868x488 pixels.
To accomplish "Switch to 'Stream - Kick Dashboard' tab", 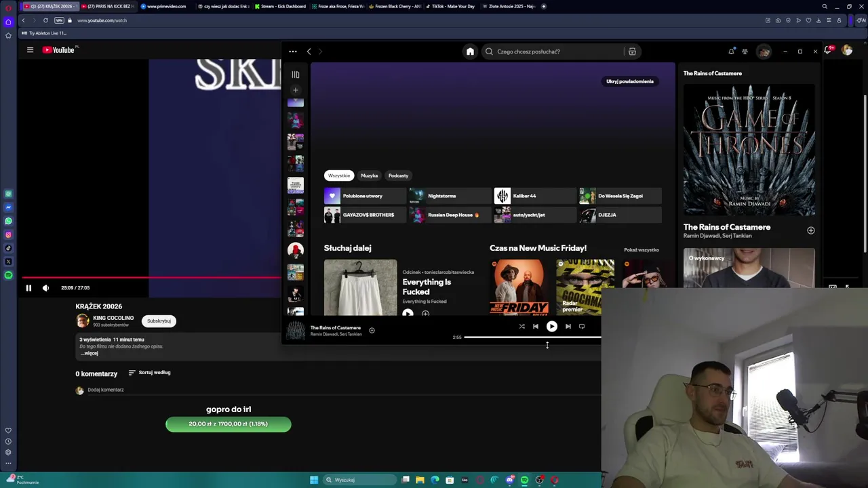I will [x=281, y=6].
